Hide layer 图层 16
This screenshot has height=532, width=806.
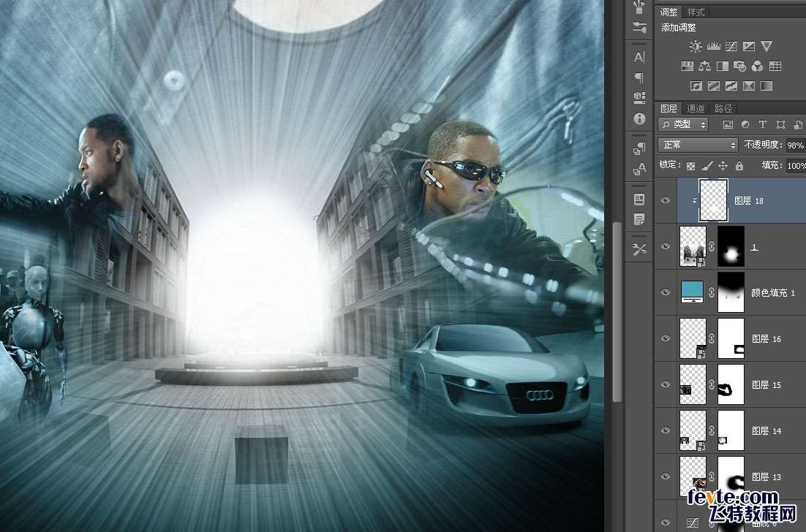(666, 338)
